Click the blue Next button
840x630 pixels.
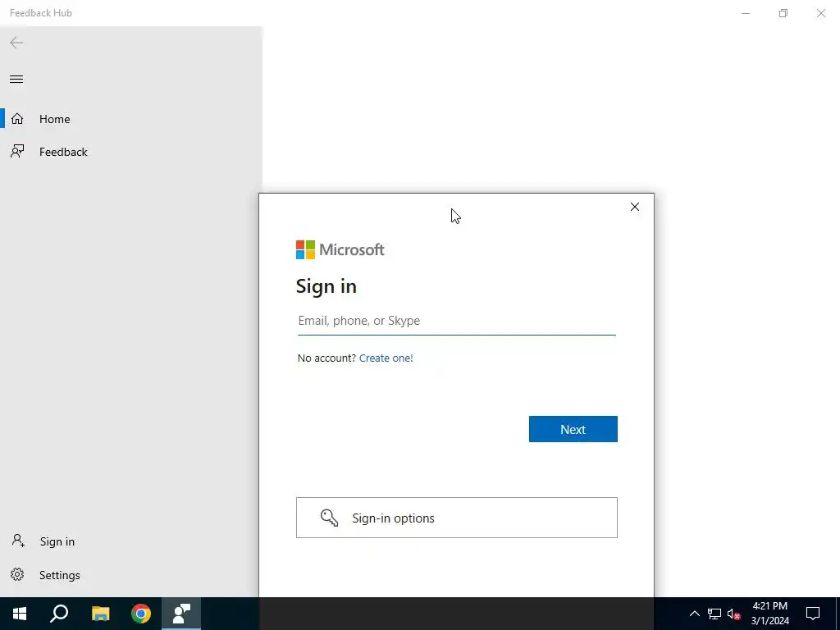point(573,429)
